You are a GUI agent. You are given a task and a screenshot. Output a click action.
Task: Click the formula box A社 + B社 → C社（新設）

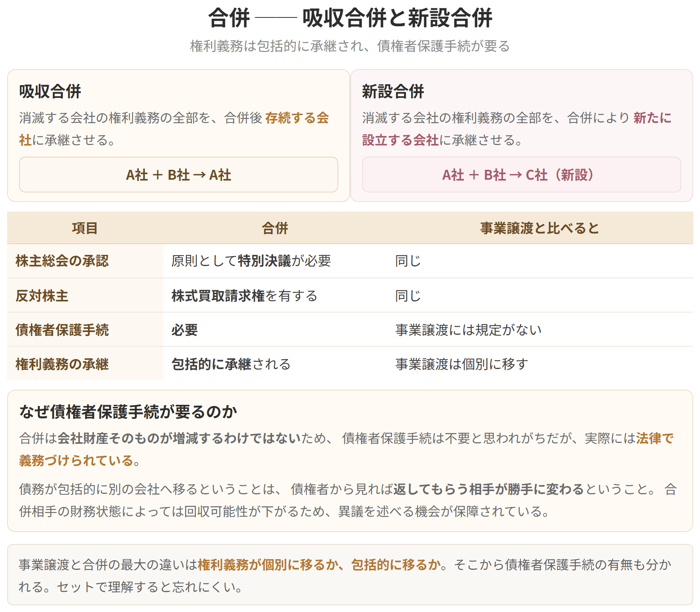[x=521, y=175]
